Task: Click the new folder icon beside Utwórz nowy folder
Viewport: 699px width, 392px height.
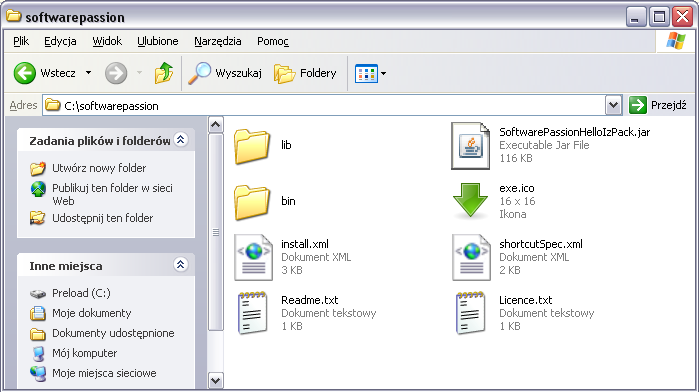Action: (x=38, y=168)
